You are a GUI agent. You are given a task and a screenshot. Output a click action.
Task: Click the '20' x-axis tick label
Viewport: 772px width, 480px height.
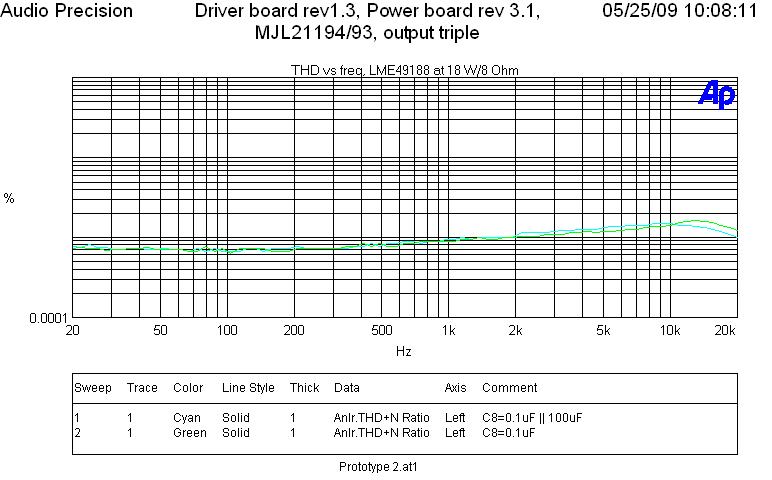click(x=72, y=330)
